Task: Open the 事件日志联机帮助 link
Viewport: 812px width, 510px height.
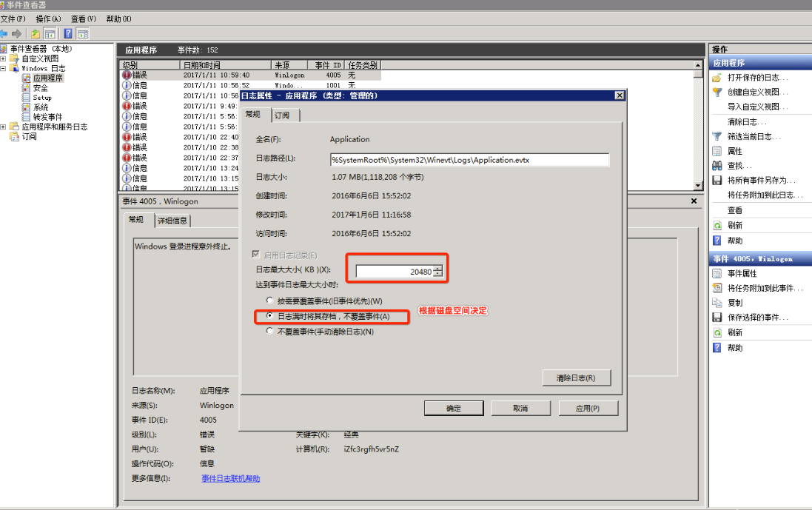Action: [230, 479]
